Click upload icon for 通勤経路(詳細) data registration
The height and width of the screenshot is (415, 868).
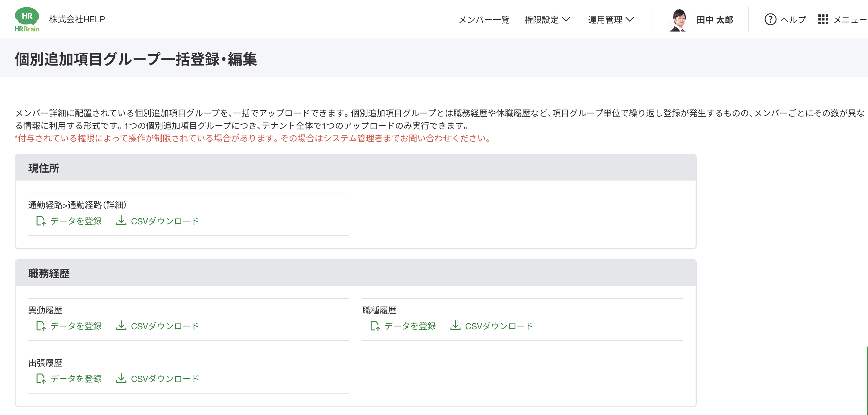pyautogui.click(x=41, y=221)
